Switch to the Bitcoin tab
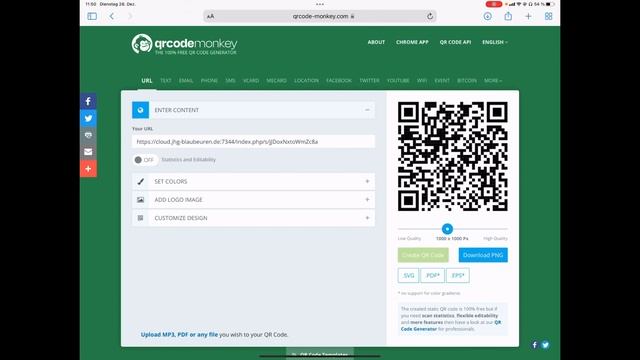The width and height of the screenshot is (640, 360). click(x=467, y=80)
